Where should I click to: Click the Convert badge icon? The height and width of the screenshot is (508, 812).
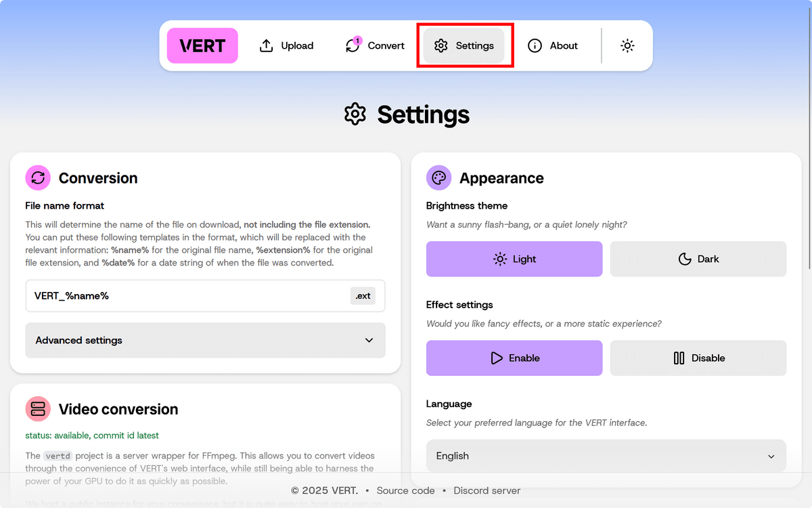[353, 45]
